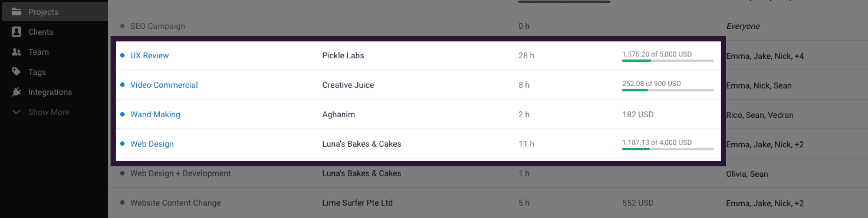Select the Integrations menu item
The image size is (868, 218).
(x=50, y=92)
